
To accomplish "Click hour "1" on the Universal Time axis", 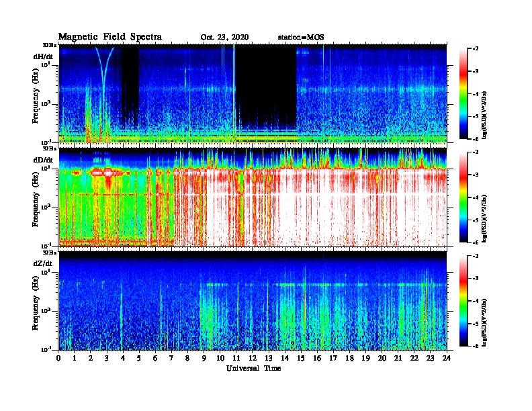I will point(75,359).
